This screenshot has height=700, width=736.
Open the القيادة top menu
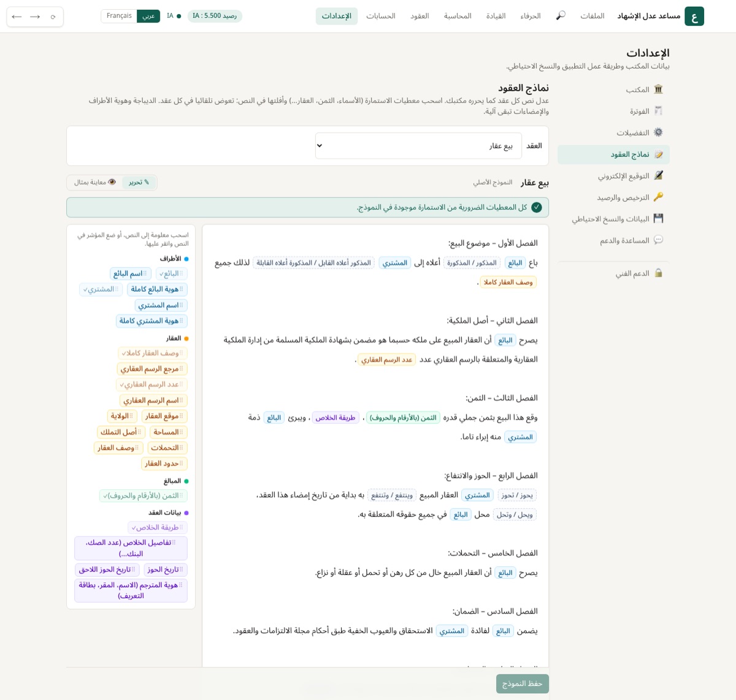(496, 16)
